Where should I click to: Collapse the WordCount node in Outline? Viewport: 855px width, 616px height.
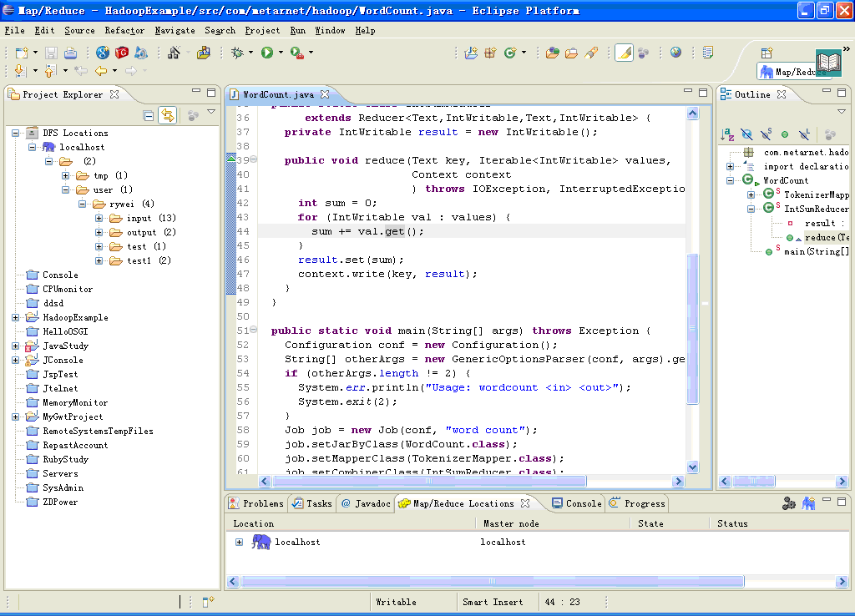point(728,179)
